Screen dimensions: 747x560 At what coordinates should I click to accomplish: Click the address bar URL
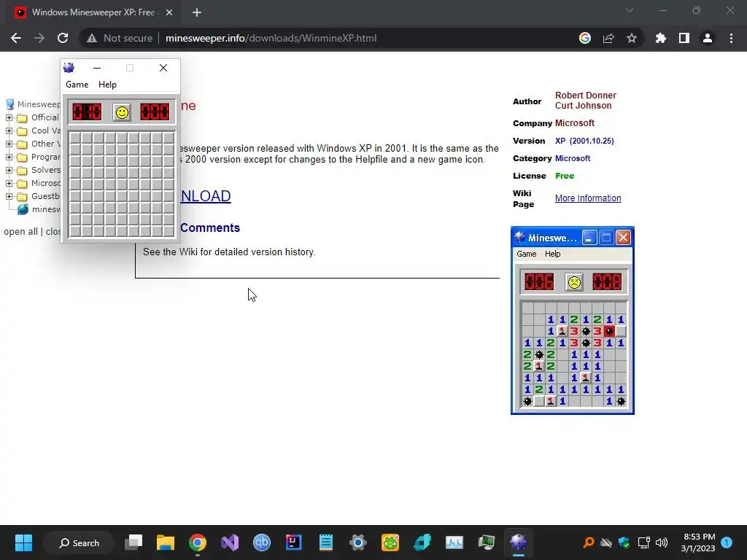click(271, 38)
